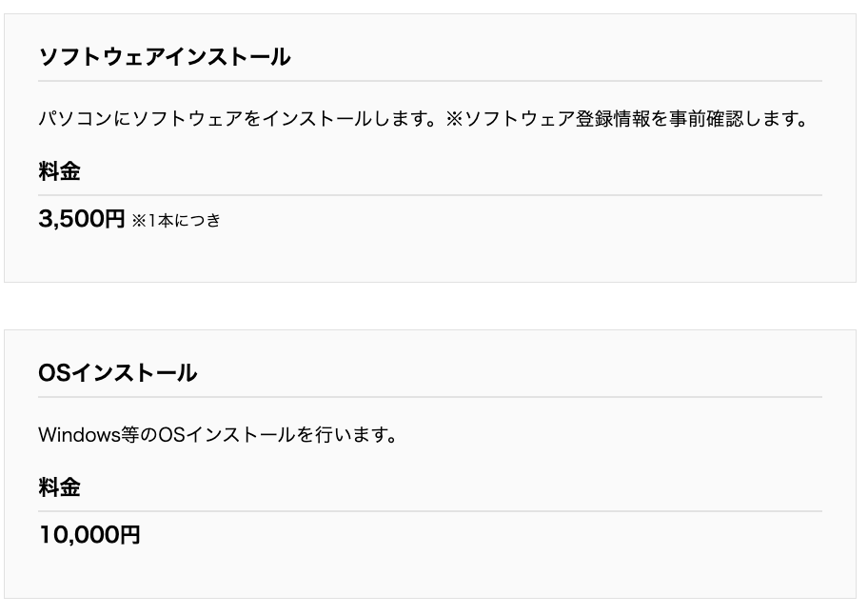Click 料金 label in software install card
The width and height of the screenshot is (868, 615).
click(59, 172)
